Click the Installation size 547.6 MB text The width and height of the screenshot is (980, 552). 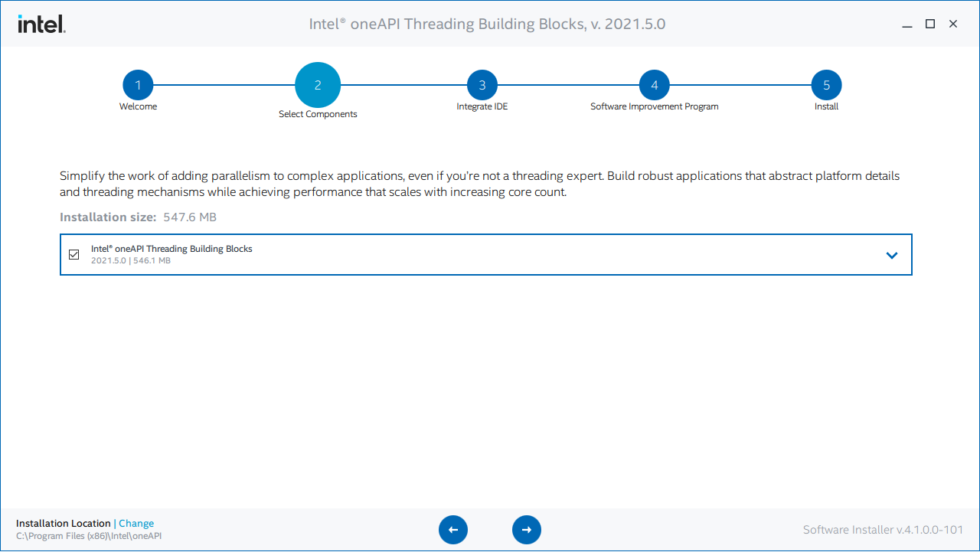click(139, 217)
